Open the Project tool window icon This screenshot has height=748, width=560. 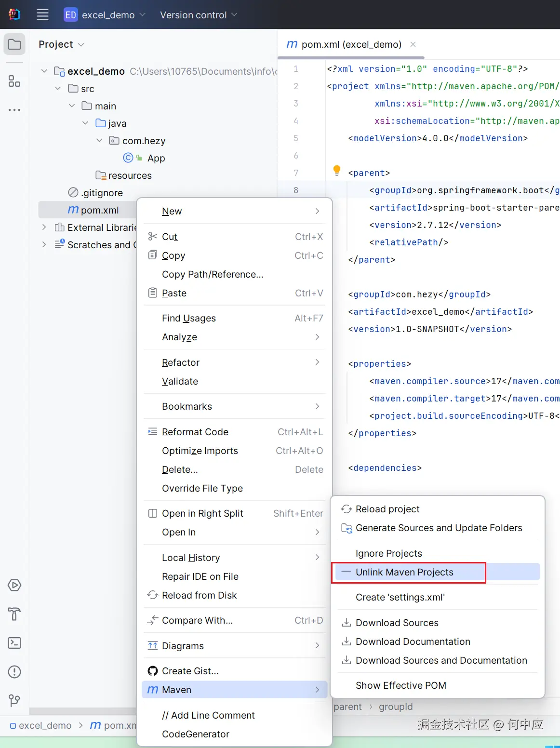14,45
